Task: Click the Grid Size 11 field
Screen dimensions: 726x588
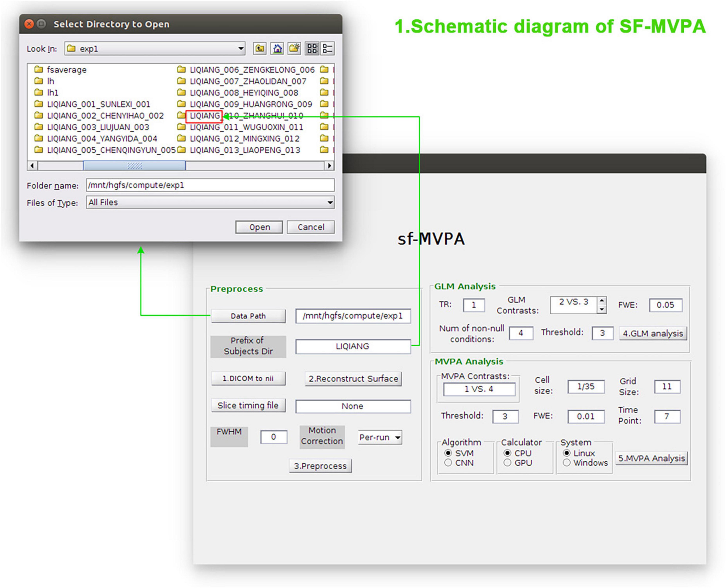Action: [667, 386]
